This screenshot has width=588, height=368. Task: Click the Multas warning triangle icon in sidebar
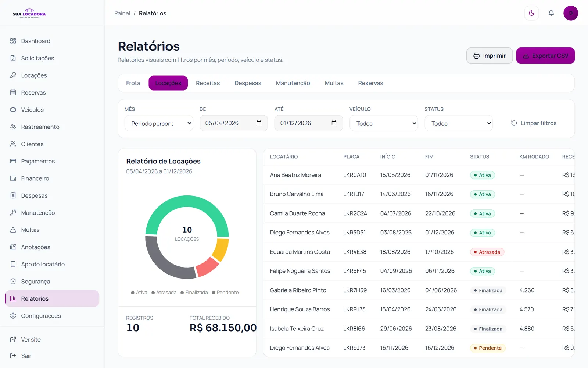13,230
